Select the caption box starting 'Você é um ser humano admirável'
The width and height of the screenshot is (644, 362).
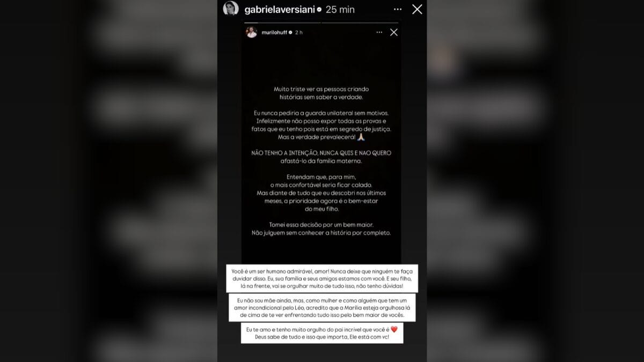click(x=322, y=278)
